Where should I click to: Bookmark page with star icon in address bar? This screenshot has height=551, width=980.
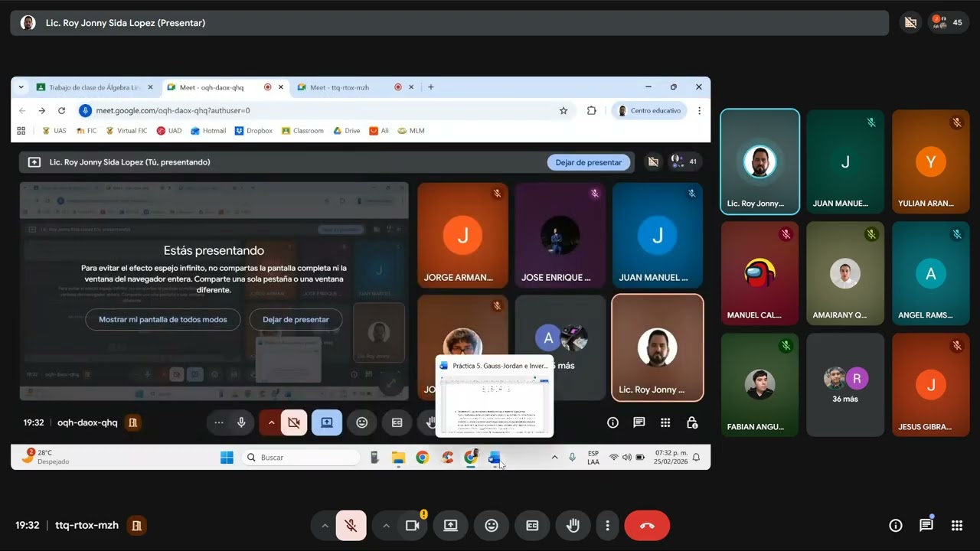pyautogui.click(x=563, y=110)
